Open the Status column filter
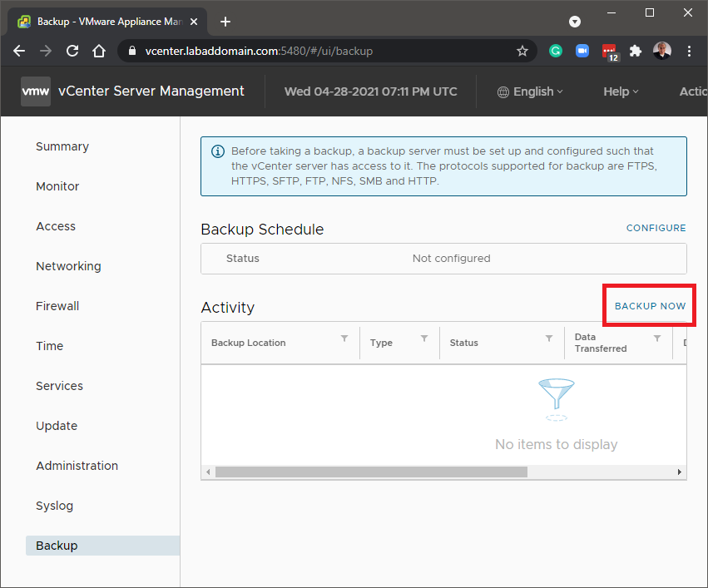This screenshot has width=708, height=588. click(x=549, y=338)
